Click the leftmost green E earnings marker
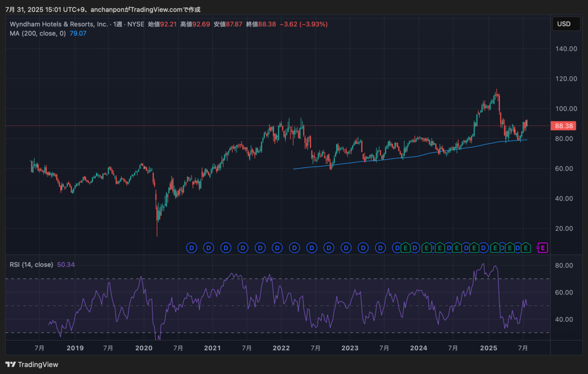 [x=405, y=248]
